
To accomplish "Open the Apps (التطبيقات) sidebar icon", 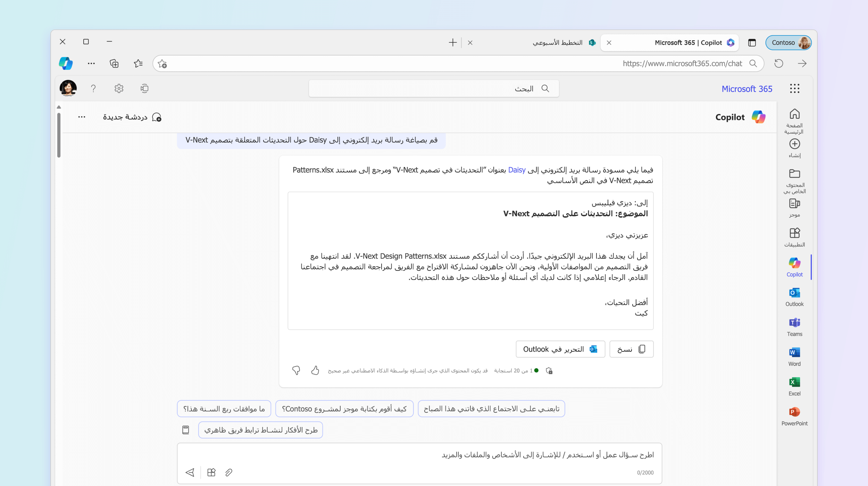I will tap(794, 233).
